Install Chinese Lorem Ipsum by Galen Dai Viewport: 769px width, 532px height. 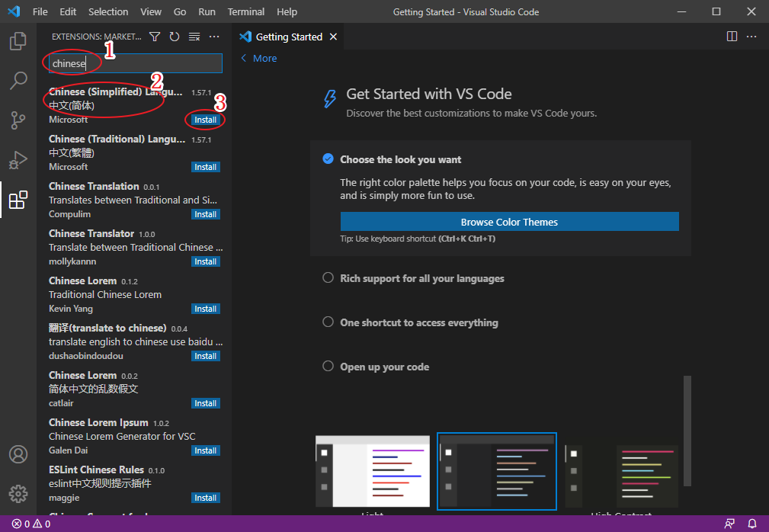coord(206,450)
